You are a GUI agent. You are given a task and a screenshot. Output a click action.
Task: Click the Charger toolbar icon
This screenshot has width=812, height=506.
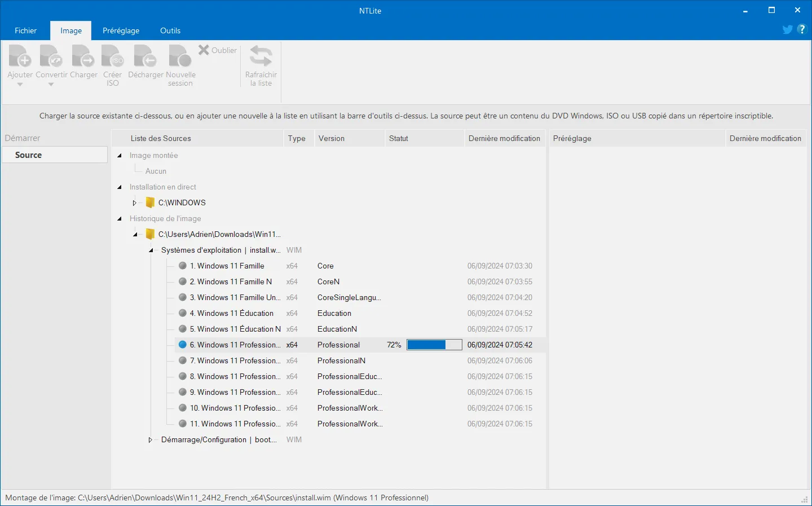pyautogui.click(x=83, y=56)
